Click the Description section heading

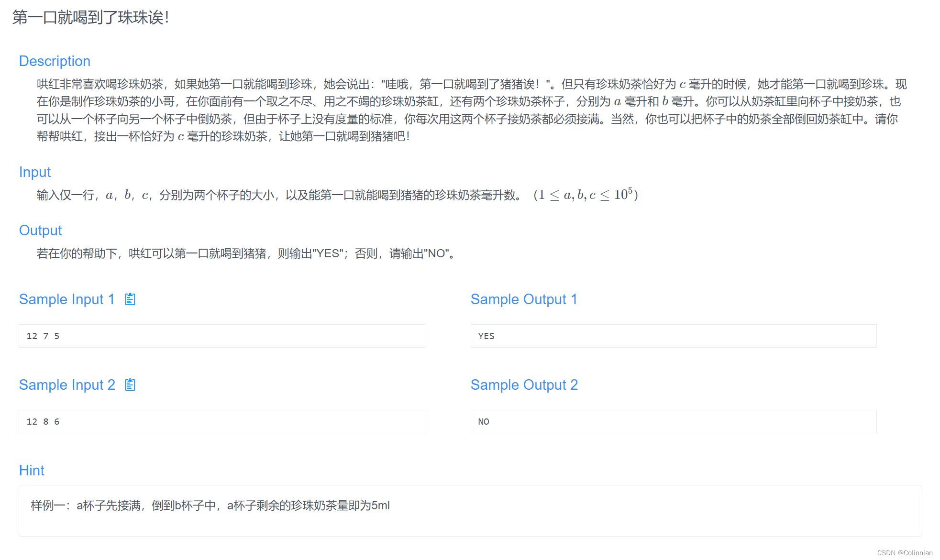tap(55, 61)
